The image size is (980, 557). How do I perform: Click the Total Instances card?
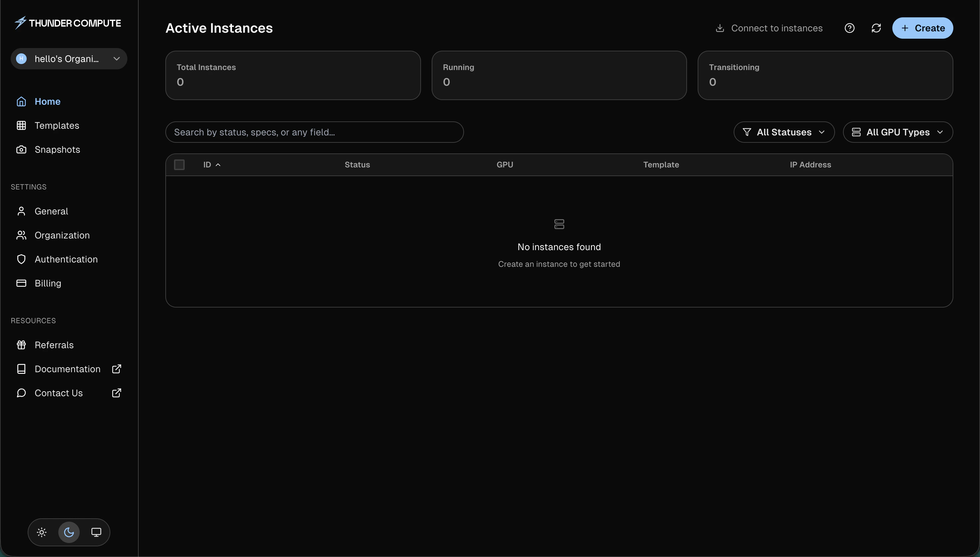pyautogui.click(x=293, y=75)
